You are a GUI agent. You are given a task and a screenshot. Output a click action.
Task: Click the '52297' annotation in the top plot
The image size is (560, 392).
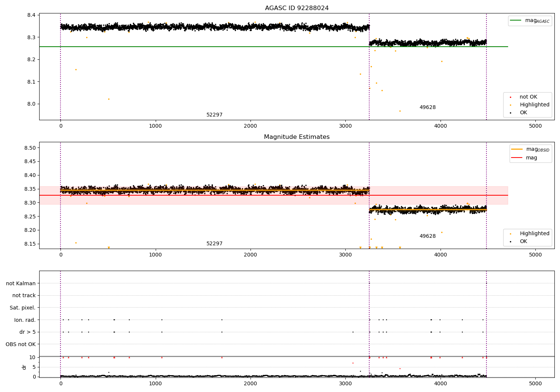pyautogui.click(x=215, y=115)
